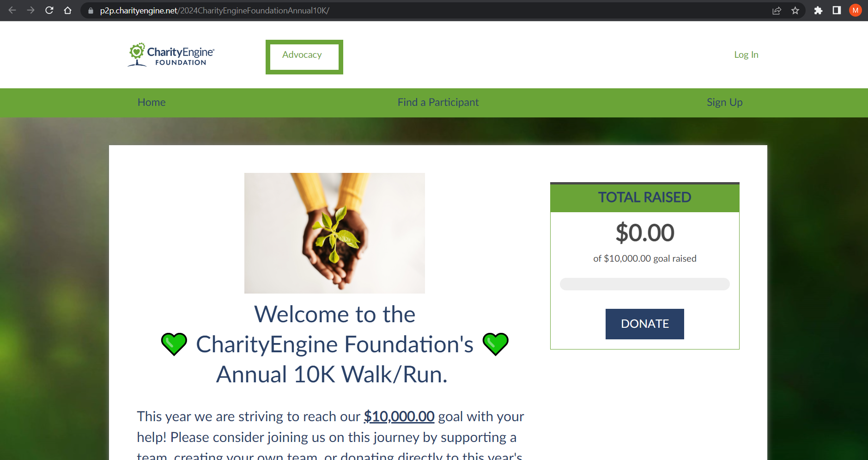Click the seedling in hands image
Image resolution: width=868 pixels, height=460 pixels.
(x=334, y=233)
